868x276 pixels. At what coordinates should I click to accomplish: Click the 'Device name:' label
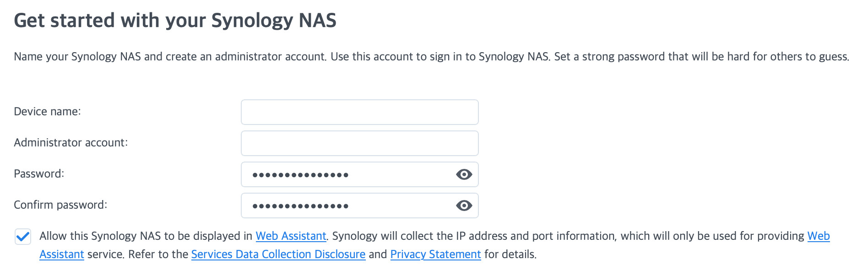point(47,112)
